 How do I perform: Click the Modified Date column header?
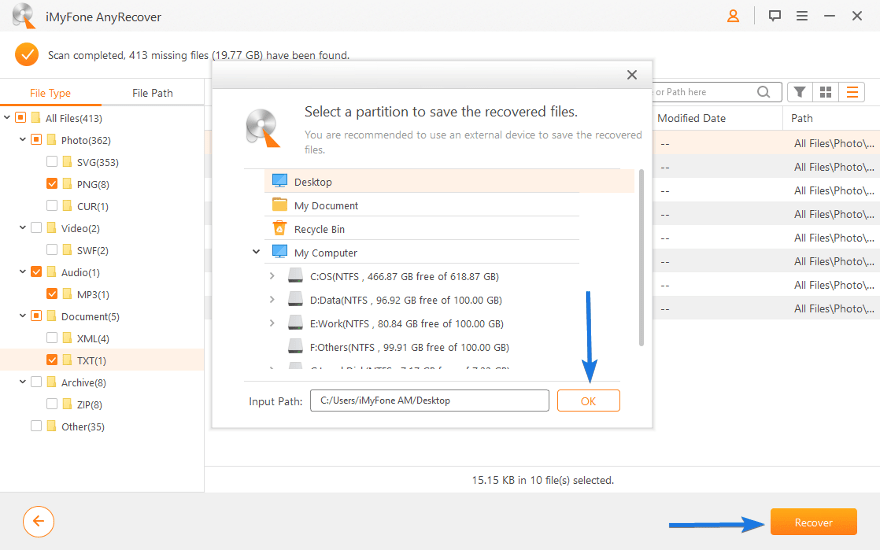pos(691,118)
